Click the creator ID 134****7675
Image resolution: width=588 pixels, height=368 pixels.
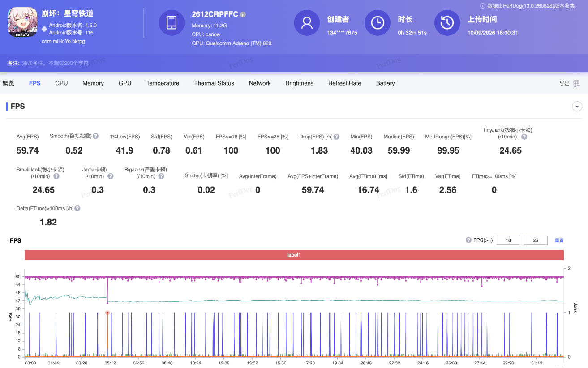click(x=342, y=33)
